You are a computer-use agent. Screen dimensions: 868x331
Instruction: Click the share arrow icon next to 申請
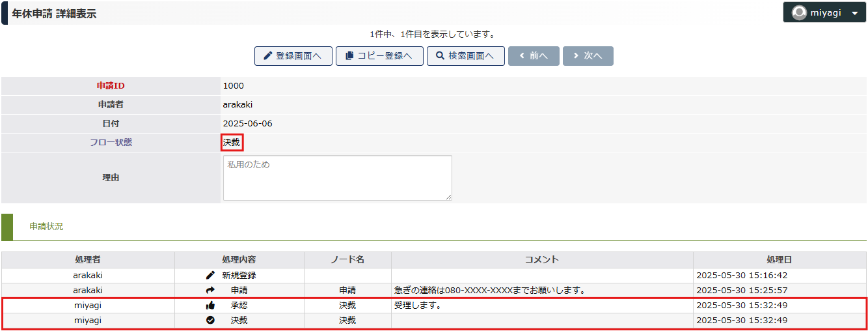coord(210,291)
